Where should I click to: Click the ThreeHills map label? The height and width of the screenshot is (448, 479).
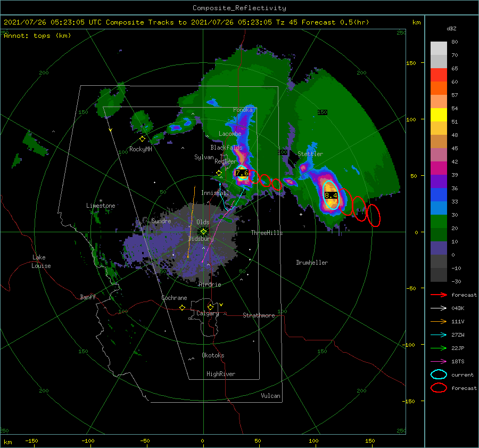pos(267,233)
